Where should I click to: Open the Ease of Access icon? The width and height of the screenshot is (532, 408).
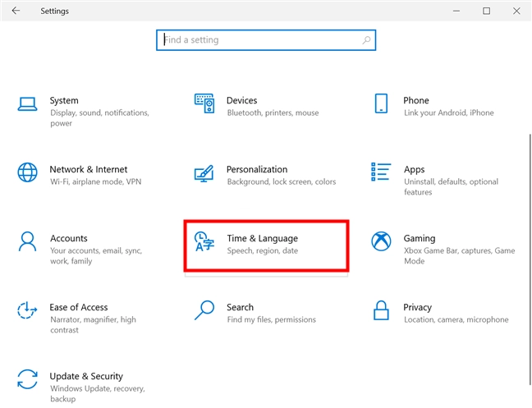27,310
